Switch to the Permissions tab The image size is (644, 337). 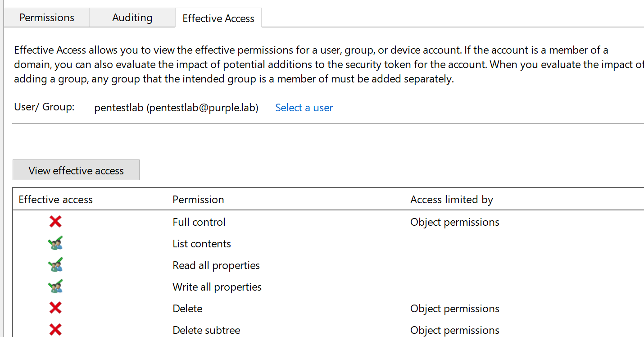pos(47,18)
